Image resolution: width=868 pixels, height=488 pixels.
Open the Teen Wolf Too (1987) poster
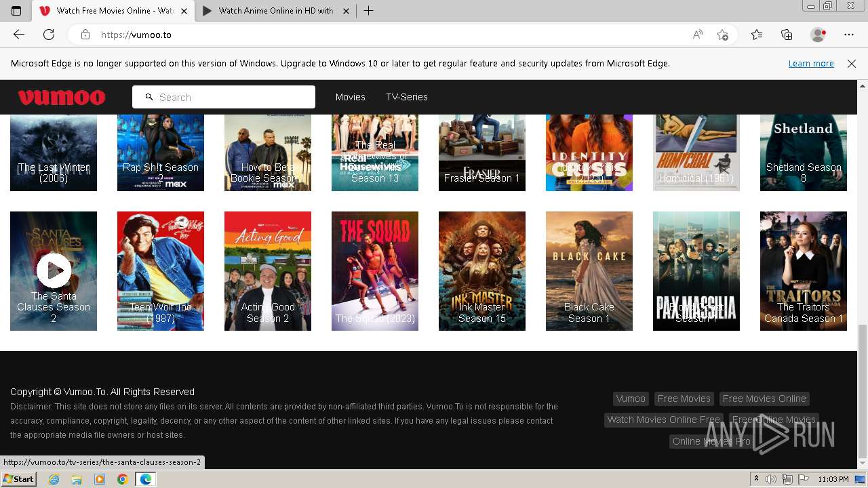pyautogui.click(x=161, y=271)
